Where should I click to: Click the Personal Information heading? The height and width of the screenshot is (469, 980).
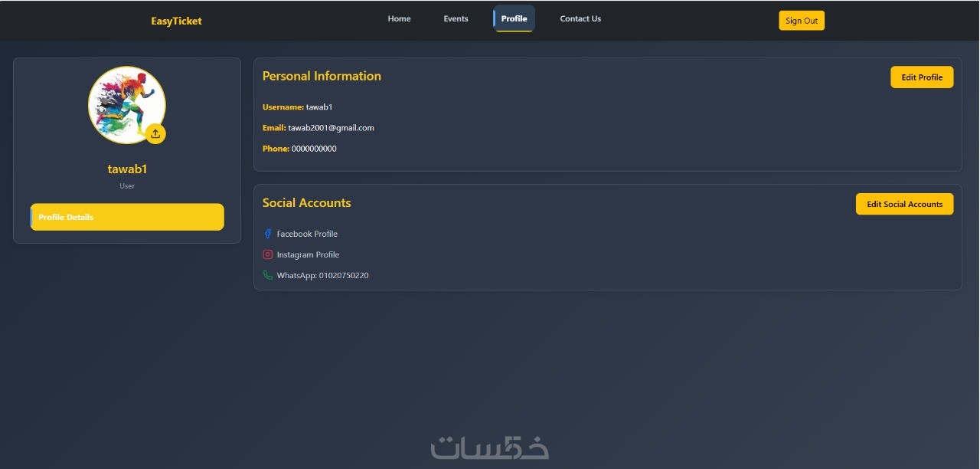click(x=322, y=76)
